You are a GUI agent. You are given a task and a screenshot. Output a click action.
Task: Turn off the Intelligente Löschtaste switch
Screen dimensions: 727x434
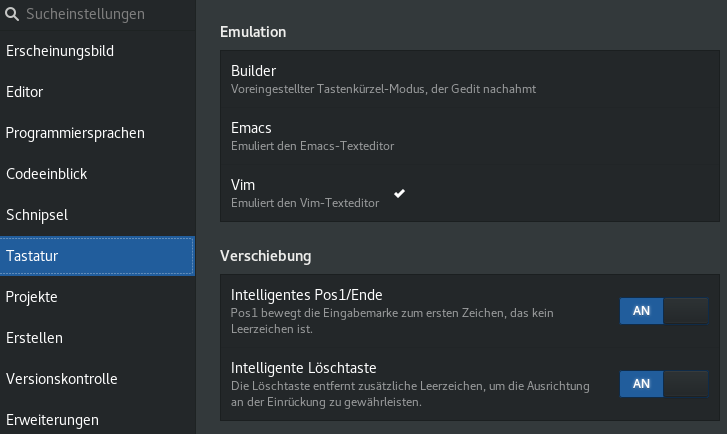663,383
